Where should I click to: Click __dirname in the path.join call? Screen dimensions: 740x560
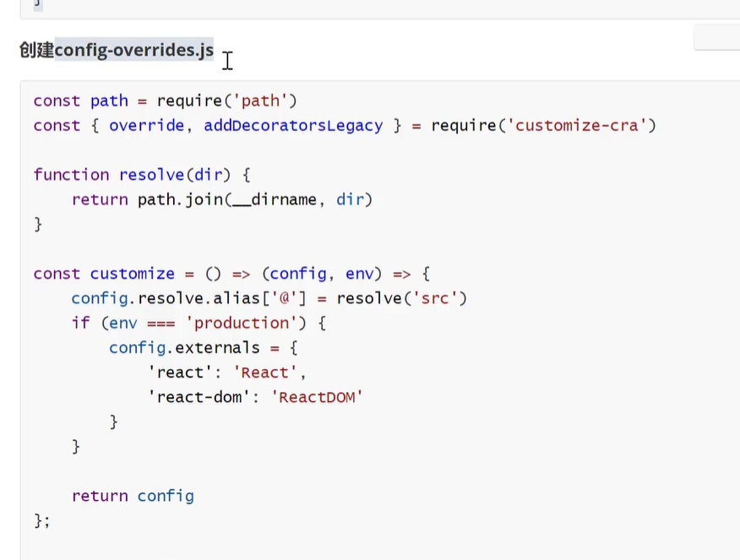(280, 200)
